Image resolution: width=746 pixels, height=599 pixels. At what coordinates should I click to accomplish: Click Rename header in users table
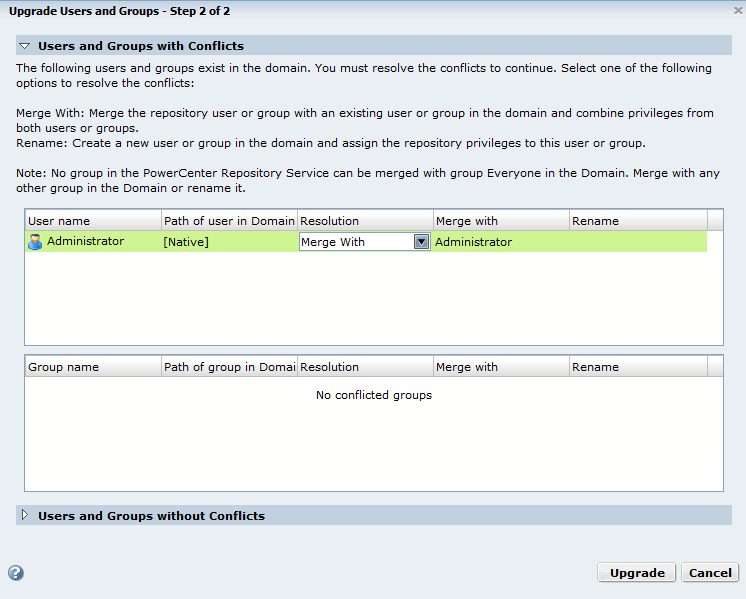click(x=637, y=221)
